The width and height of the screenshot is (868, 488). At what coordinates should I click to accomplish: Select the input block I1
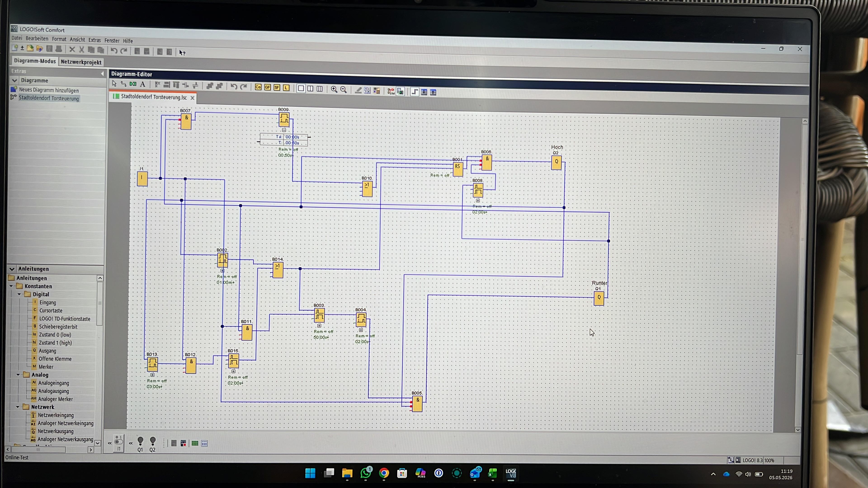pos(142,179)
